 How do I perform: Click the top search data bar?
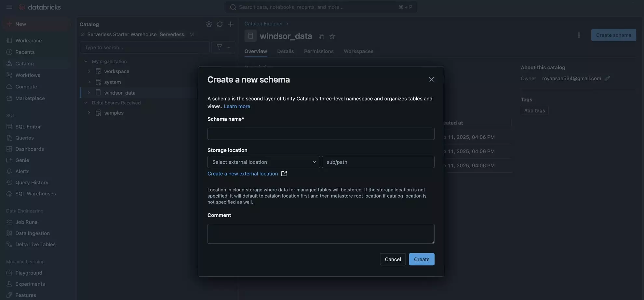321,7
